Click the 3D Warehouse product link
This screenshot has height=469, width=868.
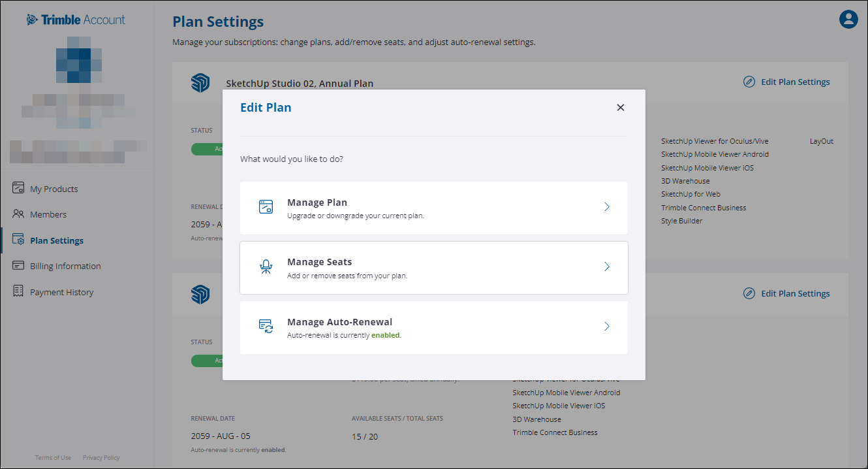click(685, 180)
